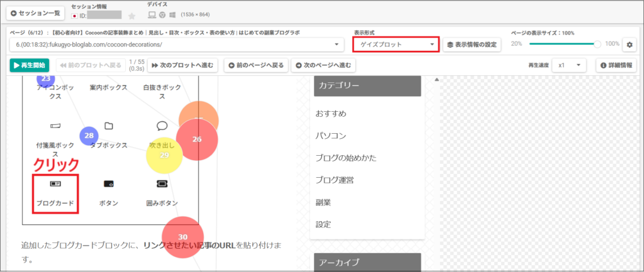The image size is (644, 272).
Task: Open the ブログの始めかた category link
Action: (347, 158)
